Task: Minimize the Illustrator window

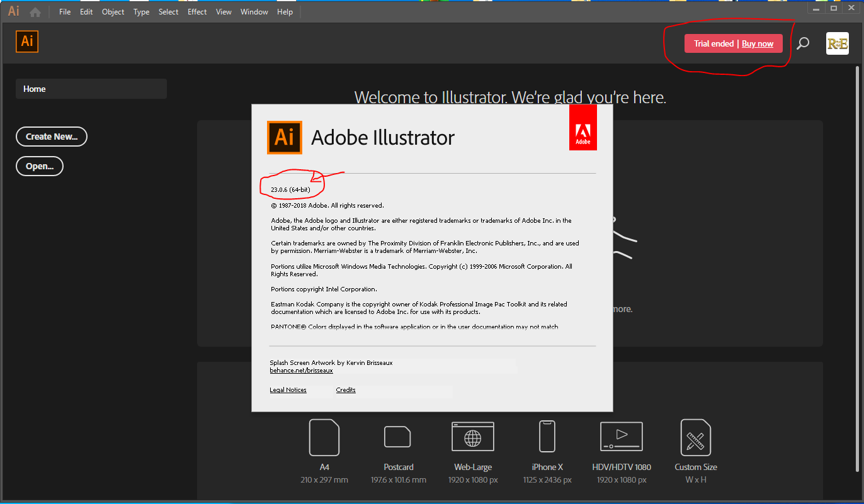Action: [x=816, y=8]
